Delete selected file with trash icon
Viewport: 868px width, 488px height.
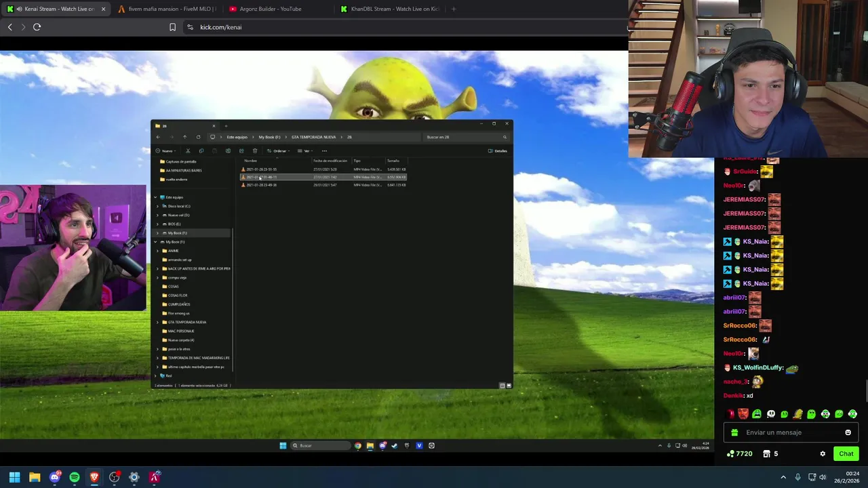[255, 151]
